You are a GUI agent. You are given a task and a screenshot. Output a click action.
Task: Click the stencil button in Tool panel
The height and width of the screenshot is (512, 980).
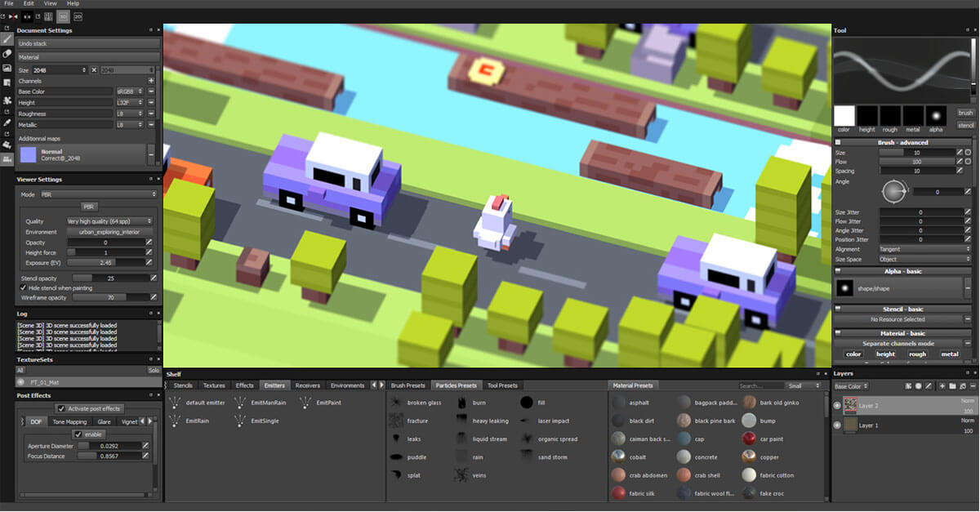point(966,125)
